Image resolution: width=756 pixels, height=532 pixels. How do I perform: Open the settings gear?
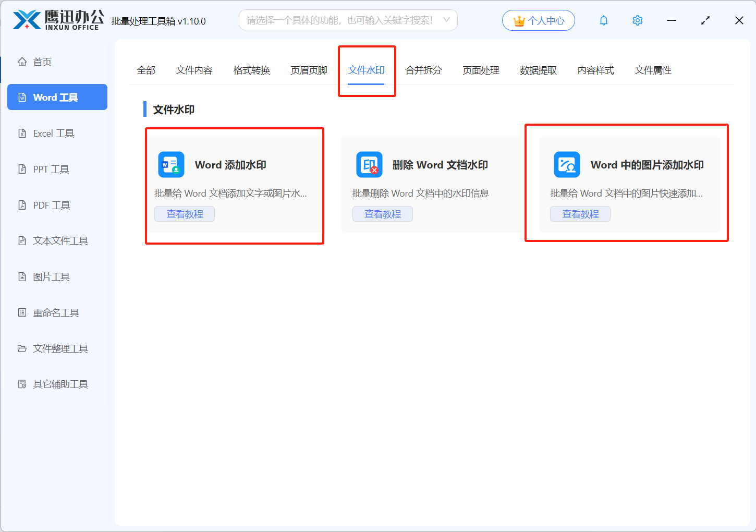click(x=638, y=20)
